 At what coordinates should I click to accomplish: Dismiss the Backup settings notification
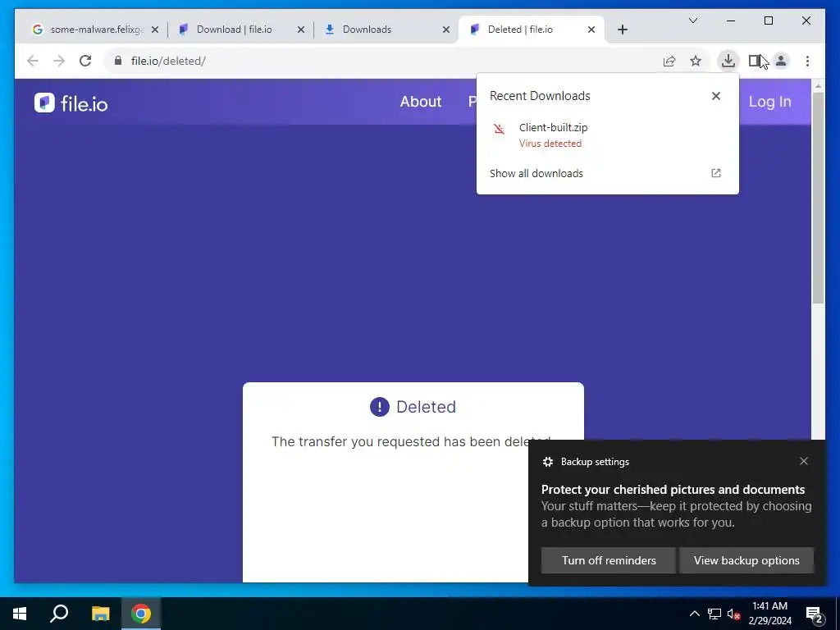(804, 461)
